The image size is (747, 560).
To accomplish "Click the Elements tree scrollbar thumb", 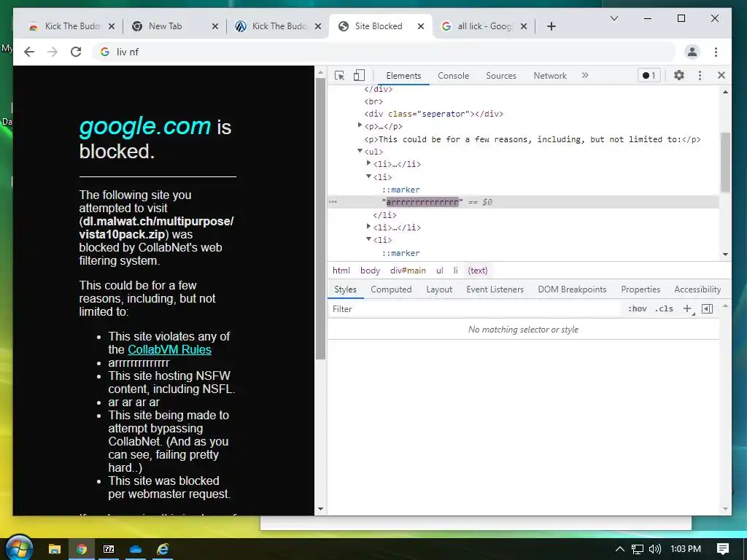I will coord(726,163).
